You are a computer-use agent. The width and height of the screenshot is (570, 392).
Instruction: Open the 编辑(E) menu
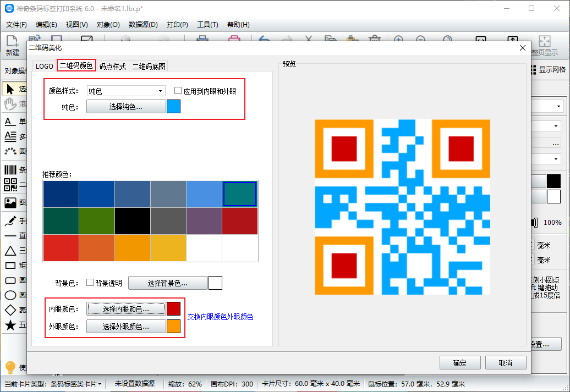[46, 25]
